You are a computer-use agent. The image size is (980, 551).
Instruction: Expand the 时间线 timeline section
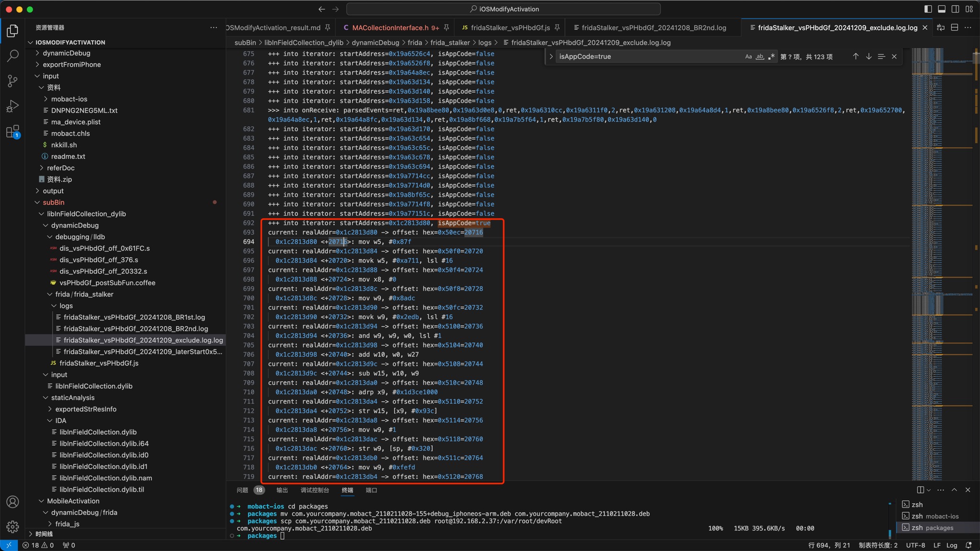125,534
